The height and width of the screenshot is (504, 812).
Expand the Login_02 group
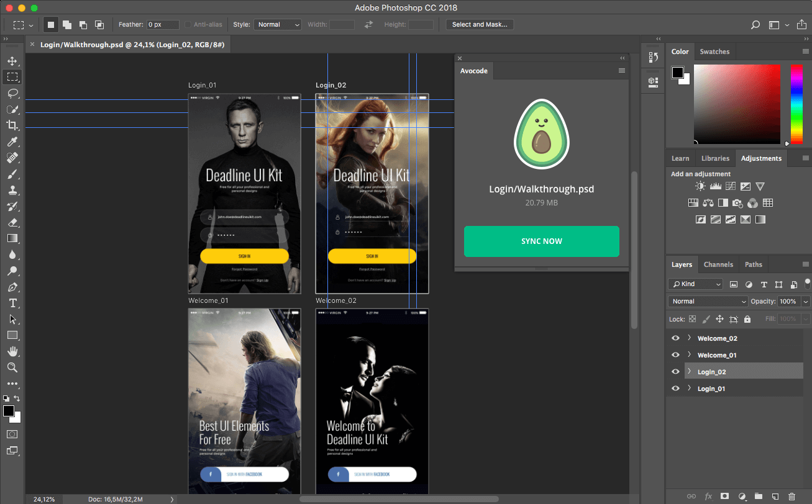[689, 372]
